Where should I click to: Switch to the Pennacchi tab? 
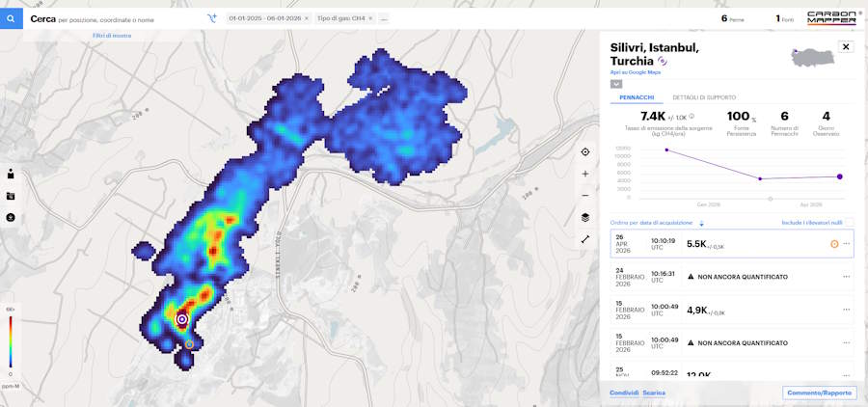(x=637, y=97)
